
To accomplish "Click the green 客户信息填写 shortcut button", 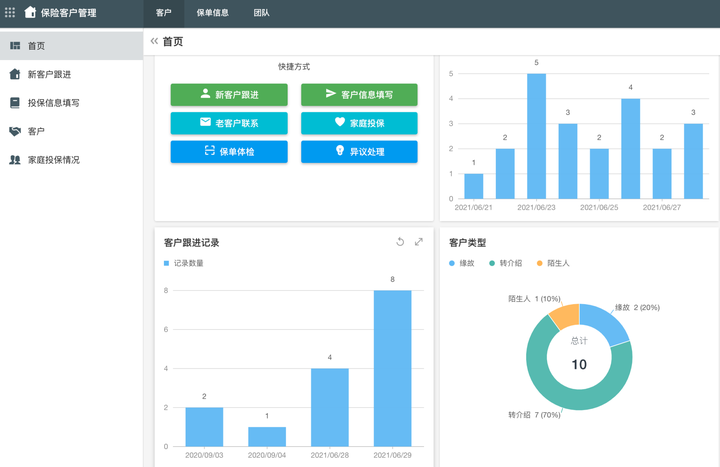I will (x=359, y=95).
